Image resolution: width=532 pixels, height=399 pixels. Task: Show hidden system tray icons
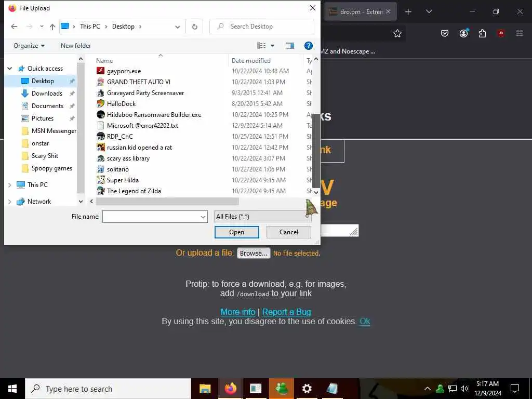pyautogui.click(x=428, y=389)
